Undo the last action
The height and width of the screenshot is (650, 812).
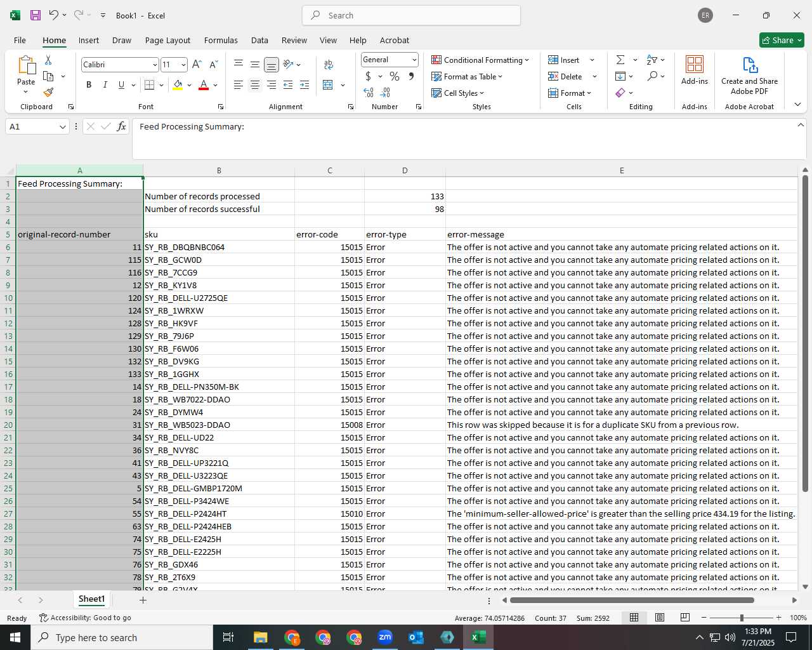(53, 15)
